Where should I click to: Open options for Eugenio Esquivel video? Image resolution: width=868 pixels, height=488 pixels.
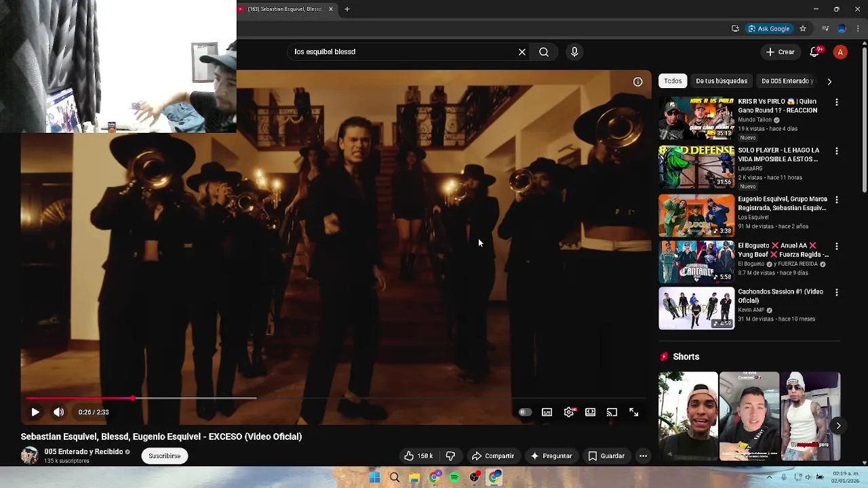pyautogui.click(x=836, y=200)
